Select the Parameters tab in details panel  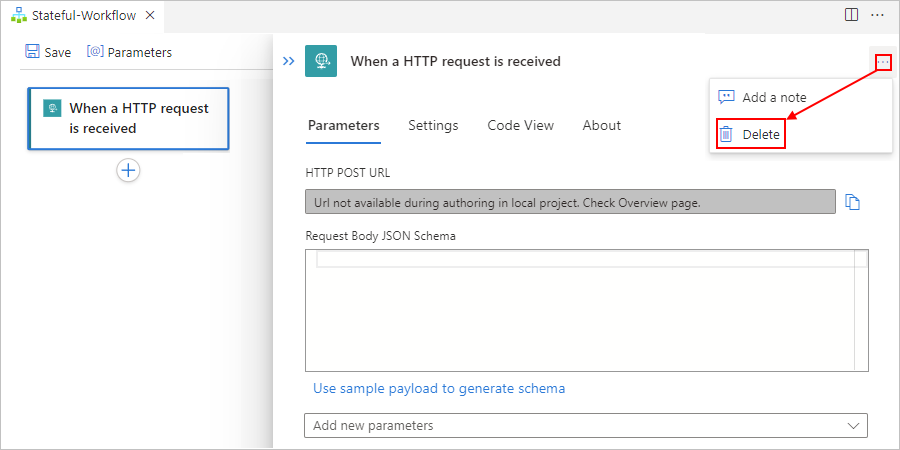343,126
